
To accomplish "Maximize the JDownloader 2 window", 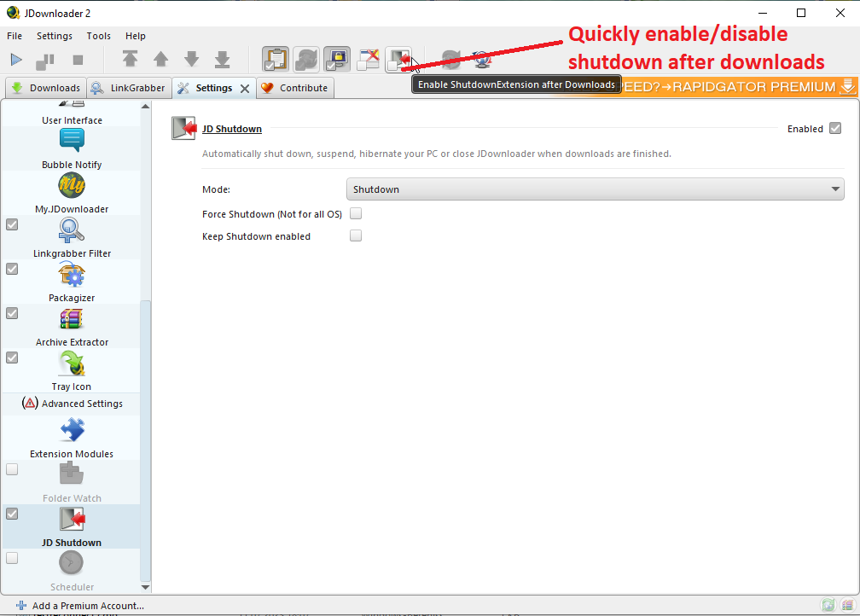I will [801, 13].
